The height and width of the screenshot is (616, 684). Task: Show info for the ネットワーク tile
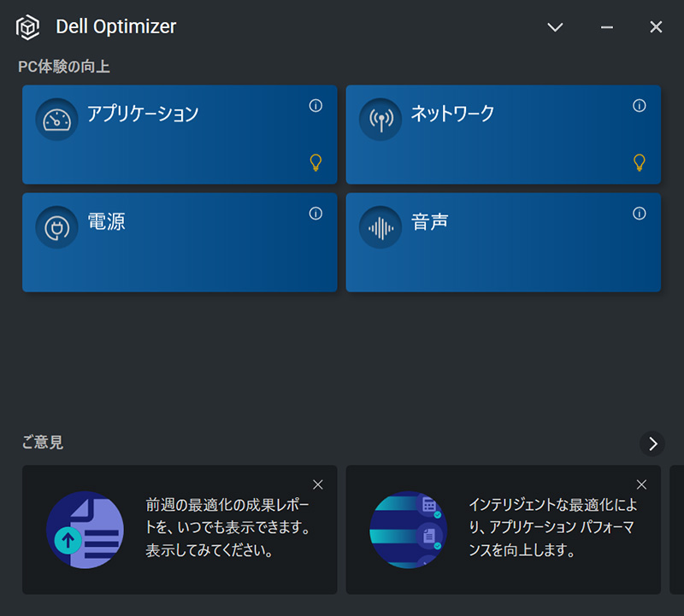point(639,106)
